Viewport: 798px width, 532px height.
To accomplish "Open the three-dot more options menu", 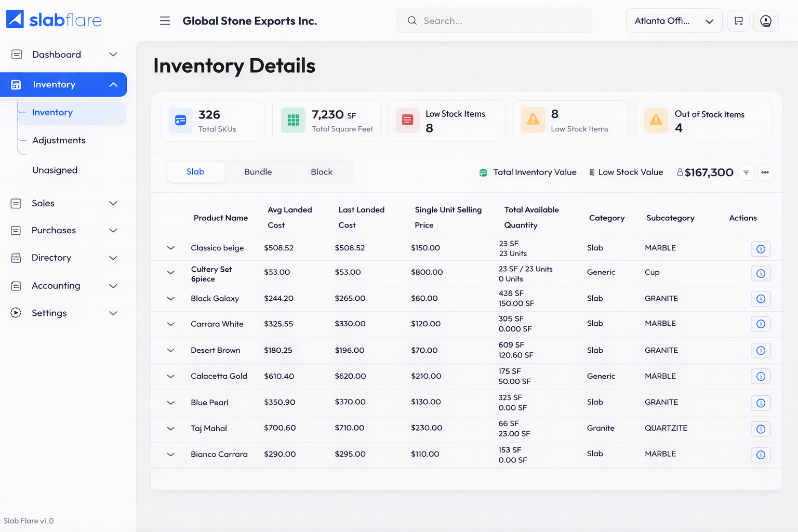I will click(765, 172).
